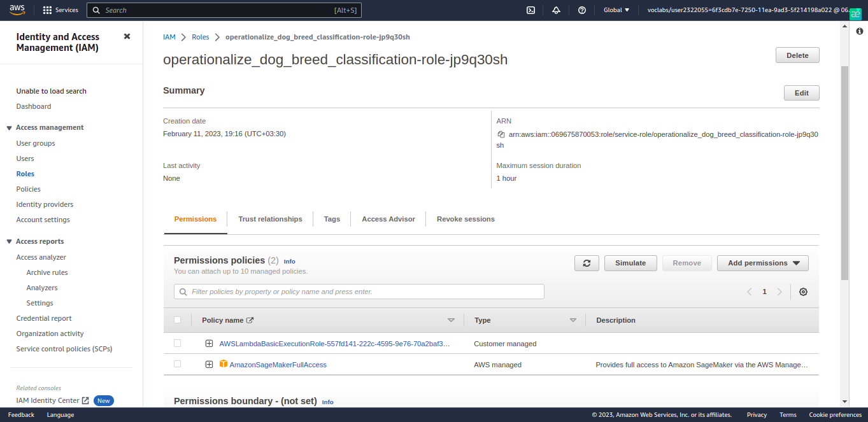This screenshot has width=868, height=422.
Task: Click the Roles breadcrumb link
Action: click(x=201, y=37)
